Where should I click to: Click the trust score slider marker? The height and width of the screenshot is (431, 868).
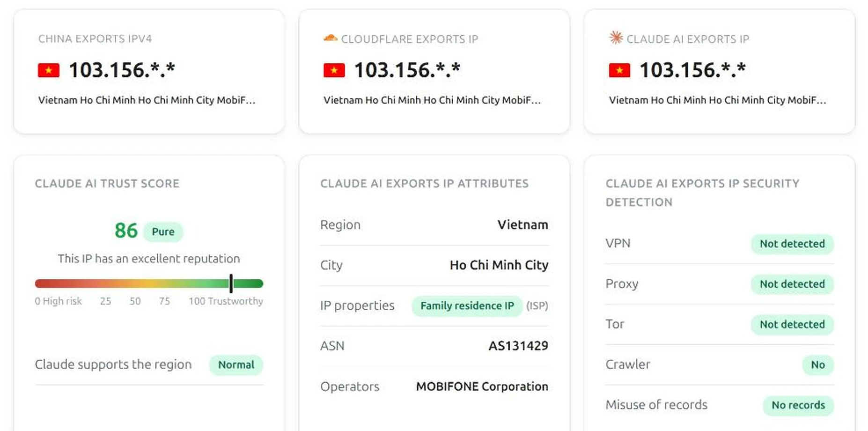tap(231, 283)
